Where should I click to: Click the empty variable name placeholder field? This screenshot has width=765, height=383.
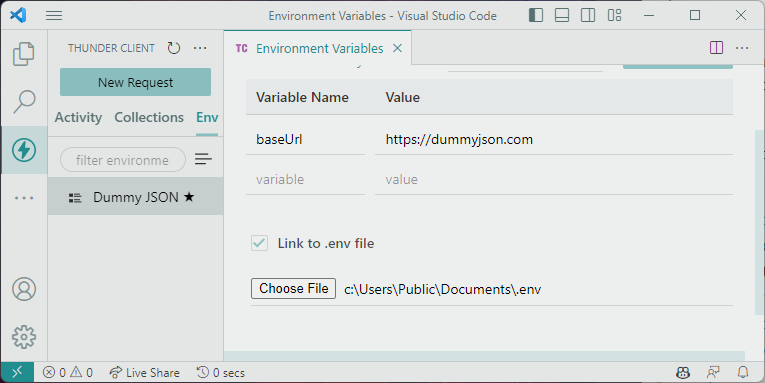305,180
